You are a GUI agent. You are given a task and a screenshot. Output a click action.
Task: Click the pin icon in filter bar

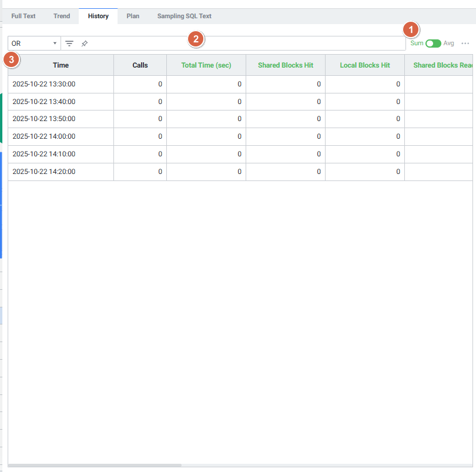coord(85,43)
